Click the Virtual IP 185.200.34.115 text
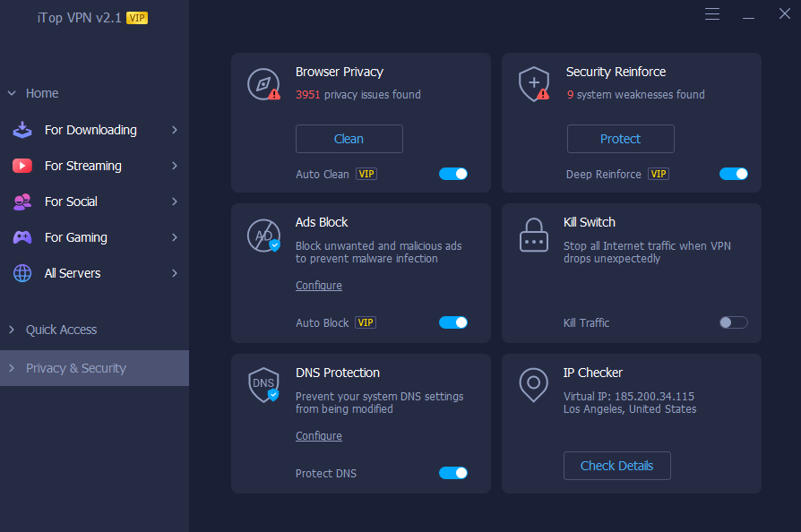801x532 pixels. [x=629, y=396]
